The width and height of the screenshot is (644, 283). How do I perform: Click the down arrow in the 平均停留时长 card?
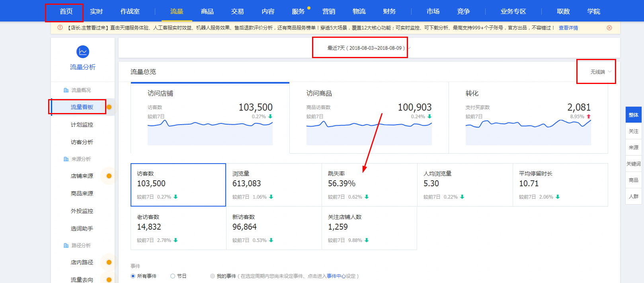pos(558,197)
